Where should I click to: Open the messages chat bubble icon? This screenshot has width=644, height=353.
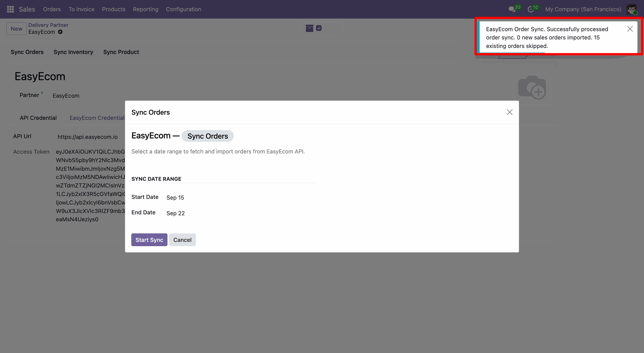click(x=512, y=9)
